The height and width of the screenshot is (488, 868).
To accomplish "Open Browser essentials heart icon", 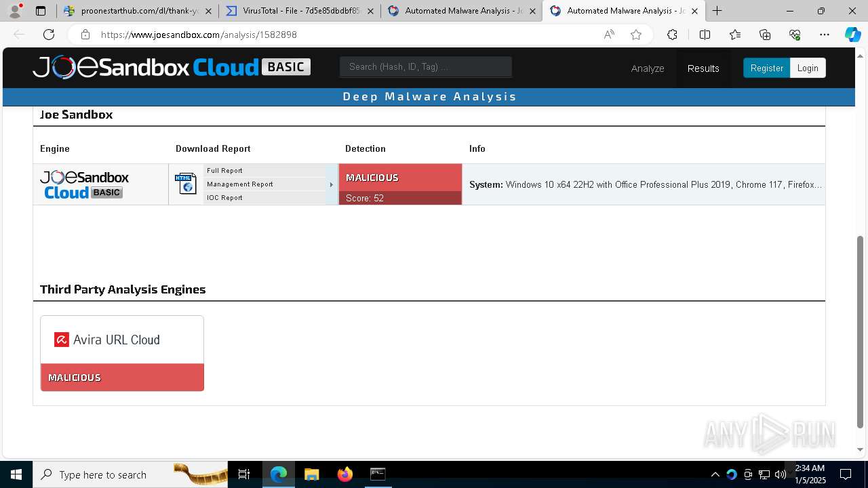I will click(795, 35).
